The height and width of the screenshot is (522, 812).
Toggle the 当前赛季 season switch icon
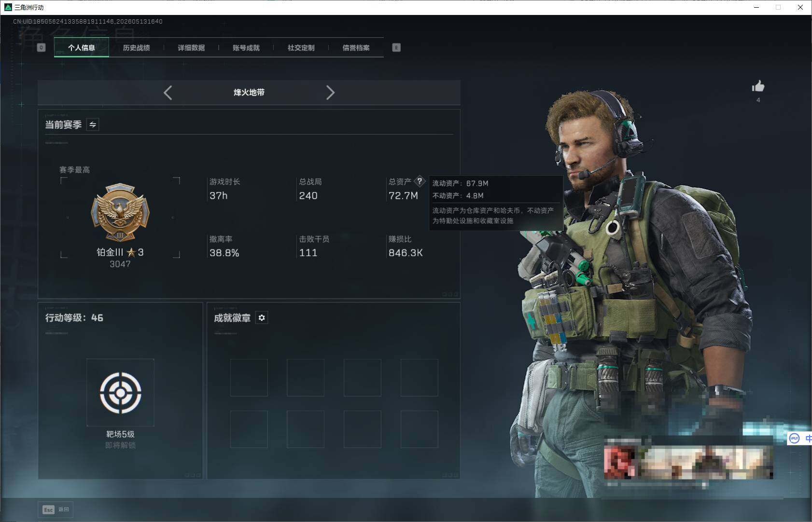93,124
